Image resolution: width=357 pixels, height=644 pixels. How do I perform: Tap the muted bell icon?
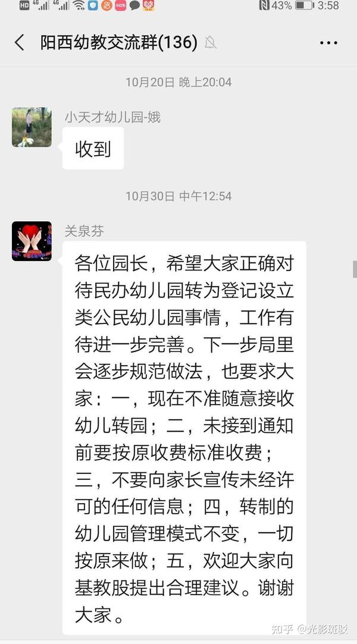point(211,43)
